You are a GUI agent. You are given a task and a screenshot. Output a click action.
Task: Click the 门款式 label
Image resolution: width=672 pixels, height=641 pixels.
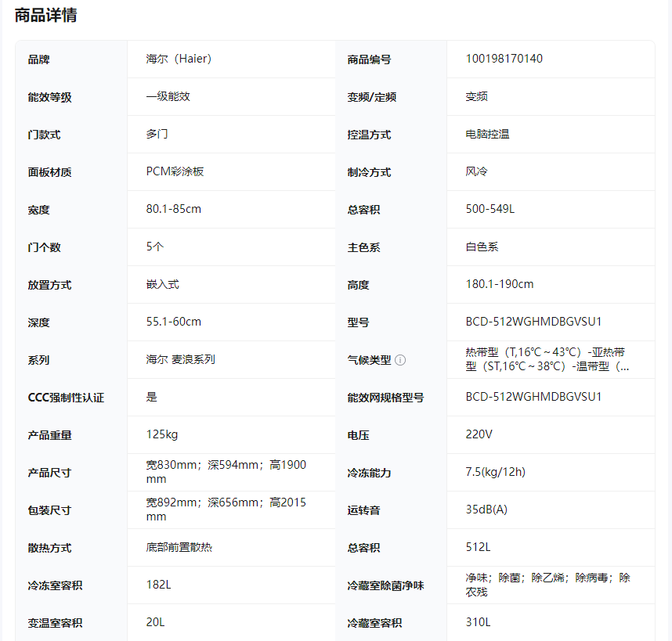point(44,135)
